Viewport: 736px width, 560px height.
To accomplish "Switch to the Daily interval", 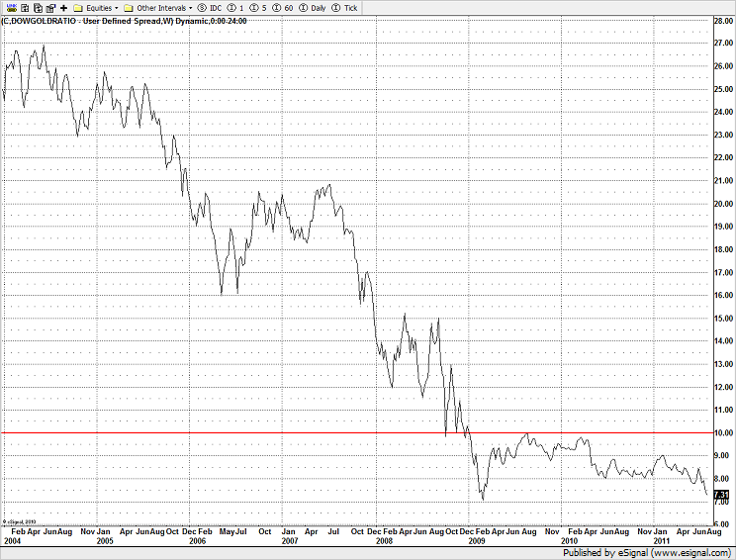I will click(x=313, y=8).
